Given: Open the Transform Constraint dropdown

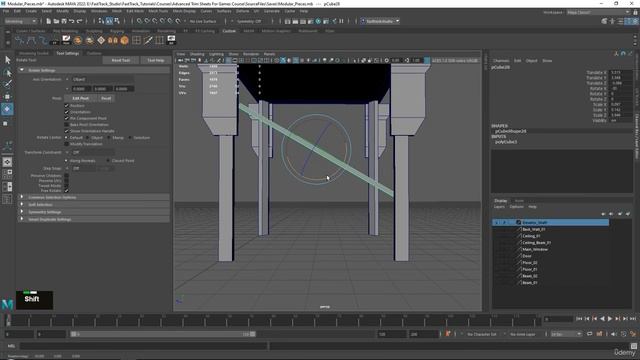Looking at the screenshot, I should pos(92,152).
